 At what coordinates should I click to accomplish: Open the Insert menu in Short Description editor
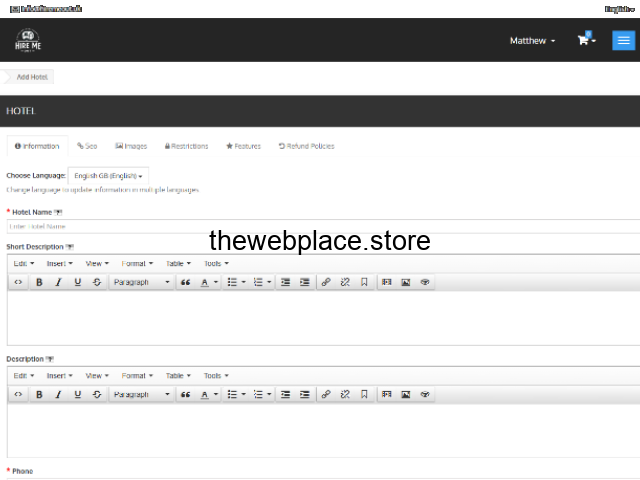(x=61, y=264)
